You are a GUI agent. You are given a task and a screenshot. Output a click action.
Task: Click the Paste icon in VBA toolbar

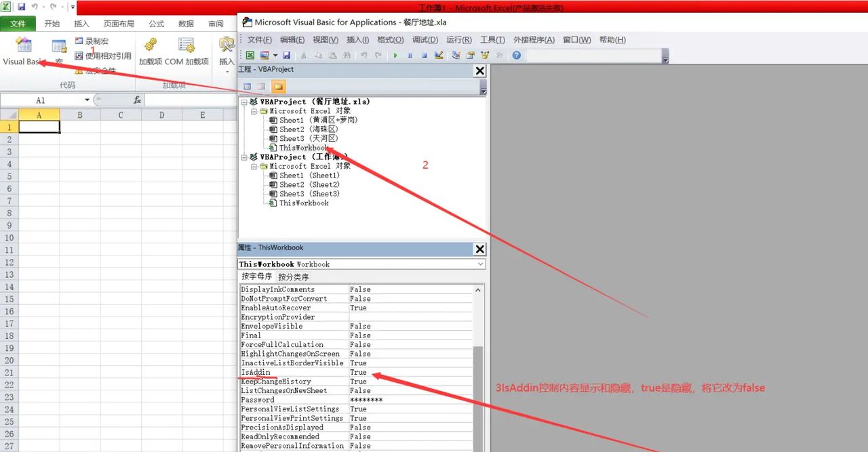[x=332, y=56]
